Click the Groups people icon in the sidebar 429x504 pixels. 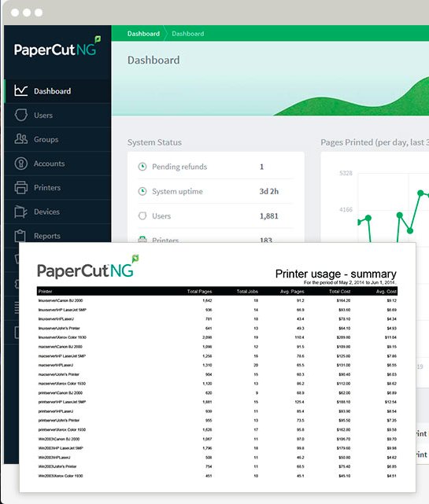pos(21,139)
